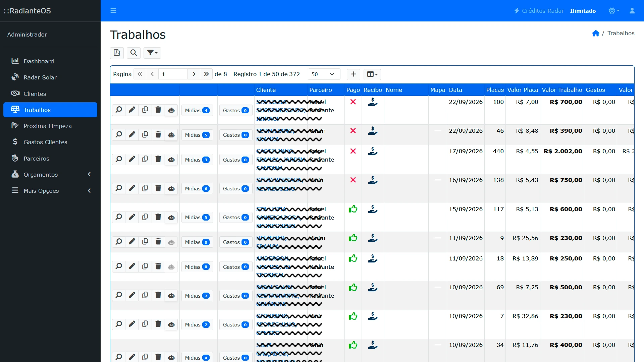644x362 pixels.
Task: Delete the first job using trash icon
Action: (158, 110)
